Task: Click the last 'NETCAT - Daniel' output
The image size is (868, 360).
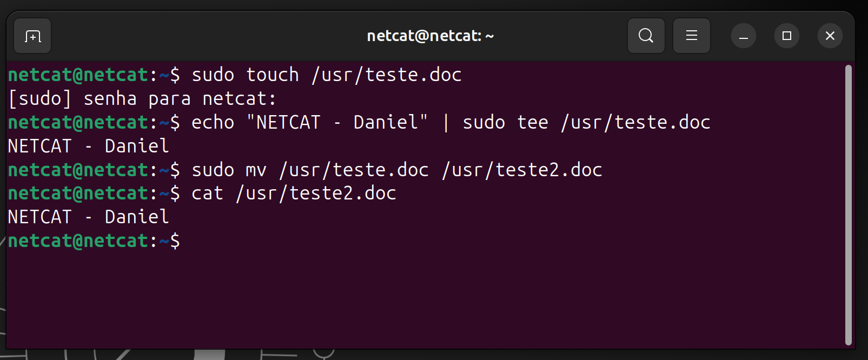Action: pos(89,217)
